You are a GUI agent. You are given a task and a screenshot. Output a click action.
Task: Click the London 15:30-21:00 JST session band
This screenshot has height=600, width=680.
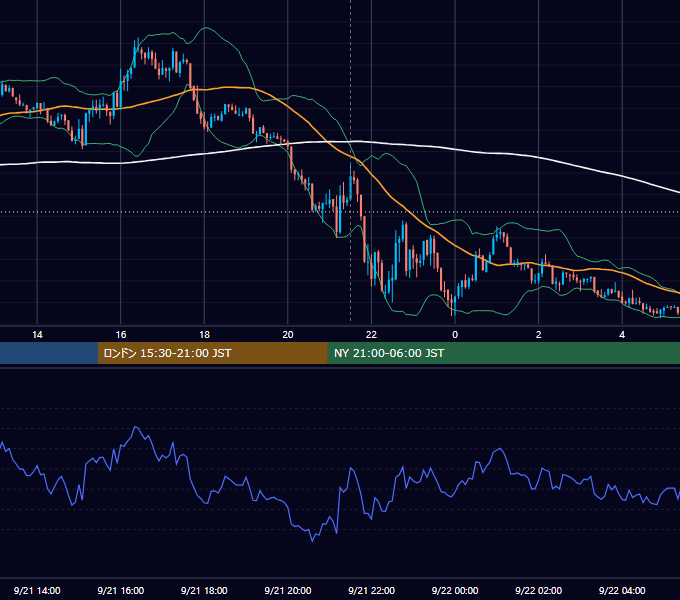(x=212, y=353)
